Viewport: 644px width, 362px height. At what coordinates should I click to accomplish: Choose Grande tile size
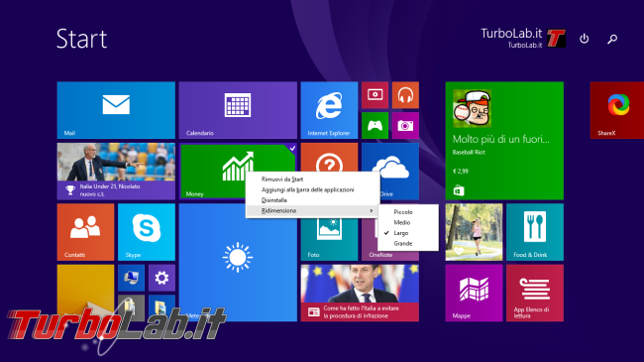point(408,244)
